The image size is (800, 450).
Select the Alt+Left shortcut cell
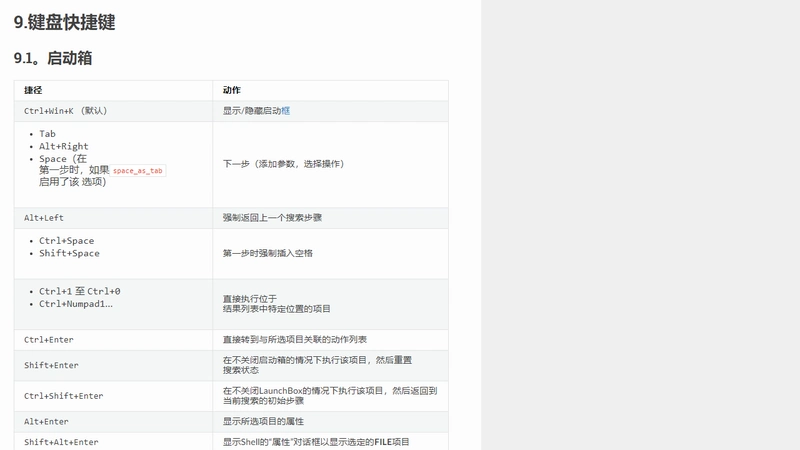coord(113,218)
